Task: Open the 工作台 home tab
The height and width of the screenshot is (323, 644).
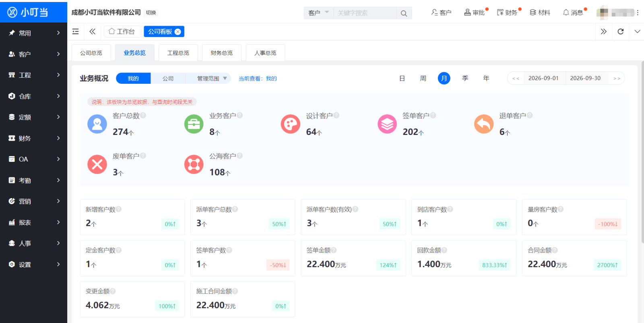Action: [x=122, y=31]
